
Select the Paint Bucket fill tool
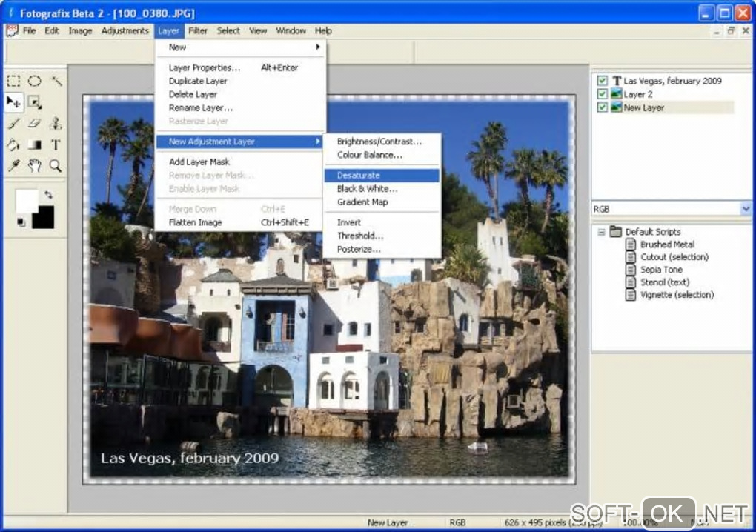13,144
